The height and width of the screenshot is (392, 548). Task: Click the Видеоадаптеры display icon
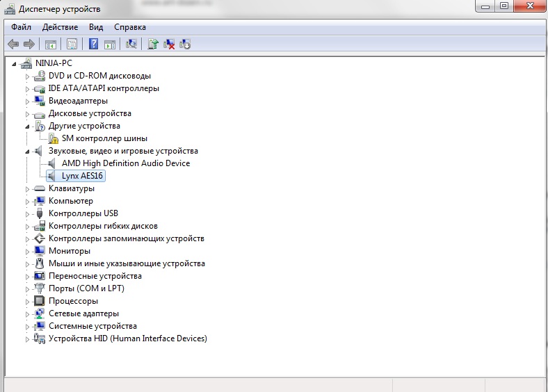coord(40,101)
